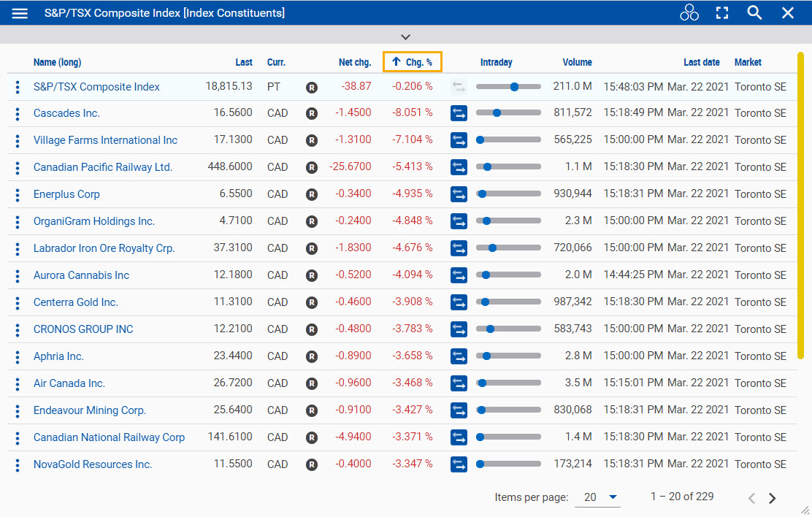The width and height of the screenshot is (812, 517).
Task: Click the greyed intraday icon on the Composite Index row
Action: (459, 86)
